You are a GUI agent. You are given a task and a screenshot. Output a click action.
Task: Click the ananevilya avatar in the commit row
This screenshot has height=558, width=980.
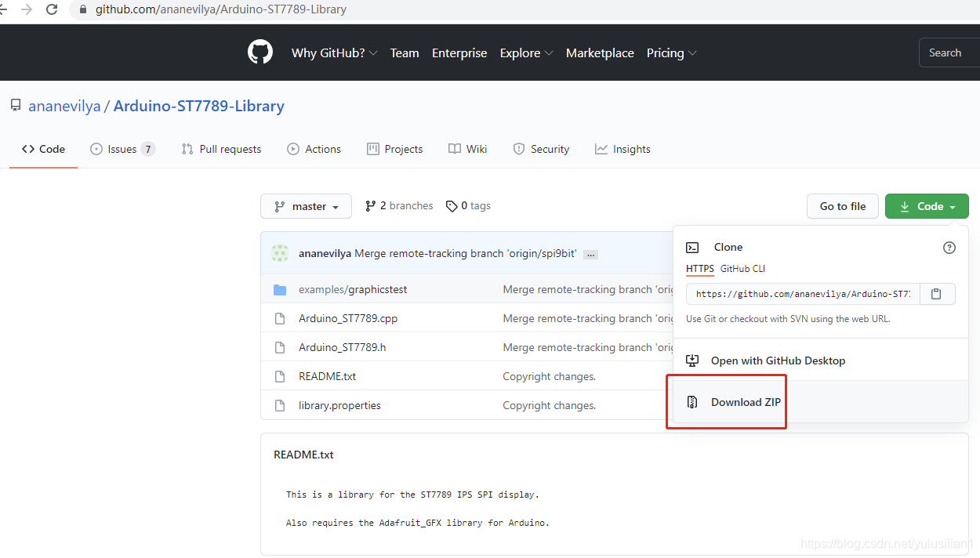280,253
